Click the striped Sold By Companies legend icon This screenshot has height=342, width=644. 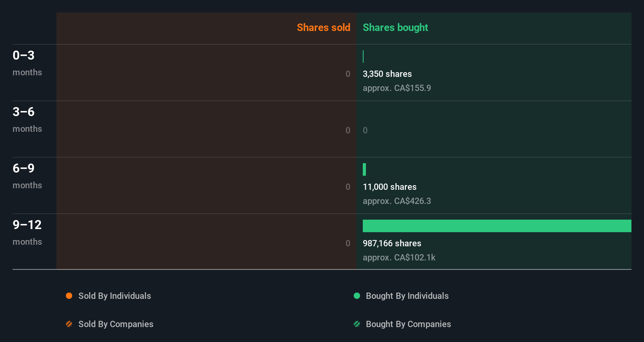point(69,324)
